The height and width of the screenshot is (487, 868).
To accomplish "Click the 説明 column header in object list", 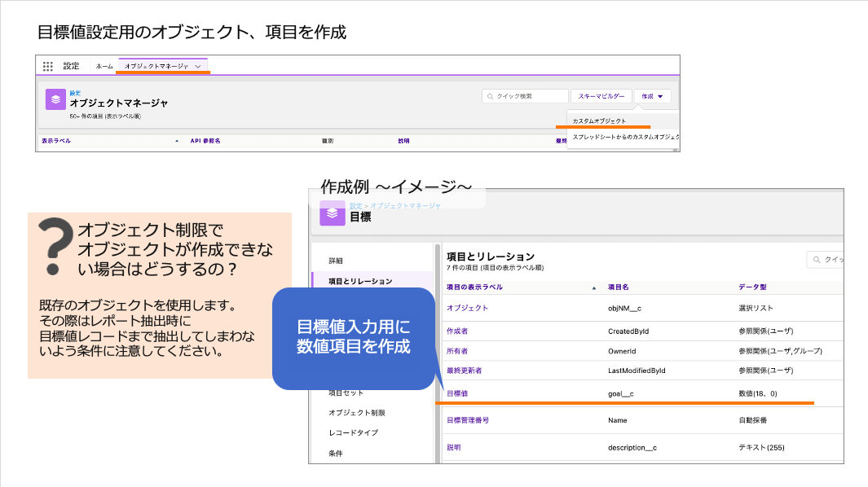I will pyautogui.click(x=403, y=141).
